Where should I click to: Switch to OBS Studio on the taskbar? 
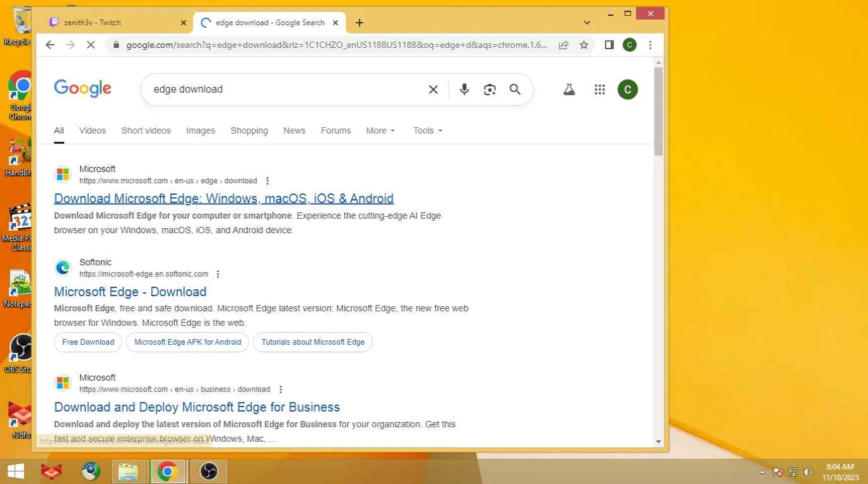pos(209,471)
